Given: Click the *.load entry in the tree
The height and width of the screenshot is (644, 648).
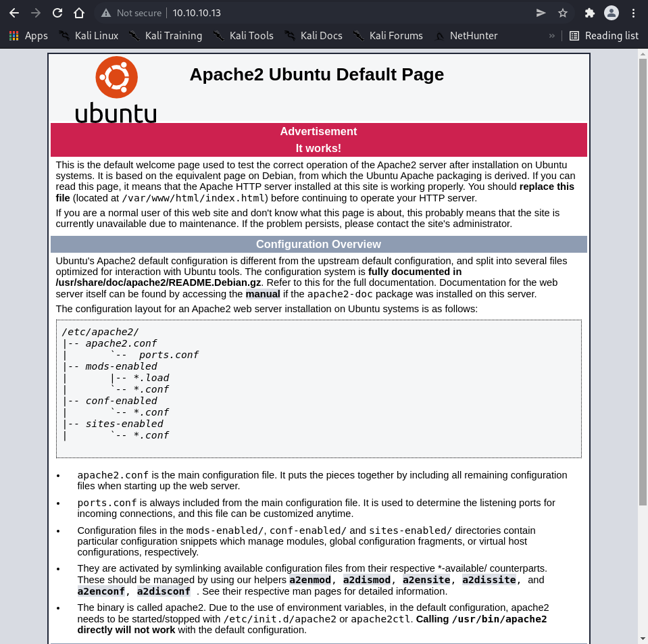Looking at the screenshot, I should (151, 378).
